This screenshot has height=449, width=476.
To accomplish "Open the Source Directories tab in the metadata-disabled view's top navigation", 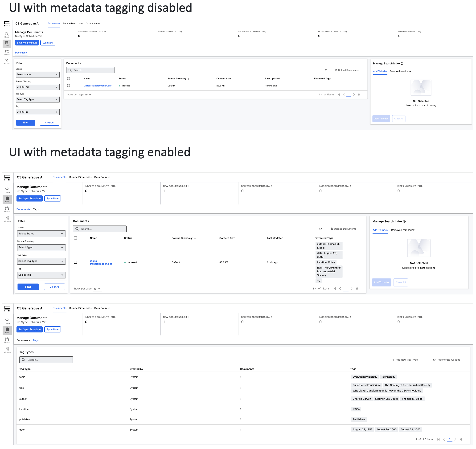I will pyautogui.click(x=73, y=24).
